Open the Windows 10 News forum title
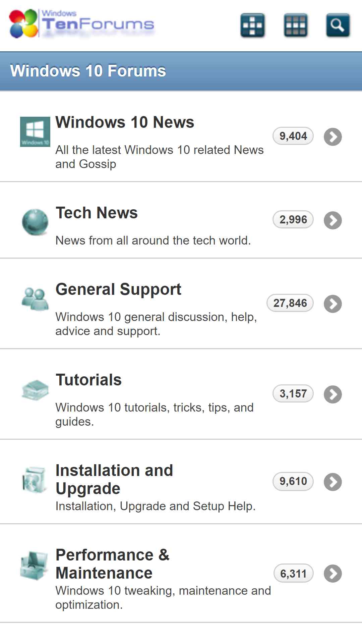 [125, 122]
